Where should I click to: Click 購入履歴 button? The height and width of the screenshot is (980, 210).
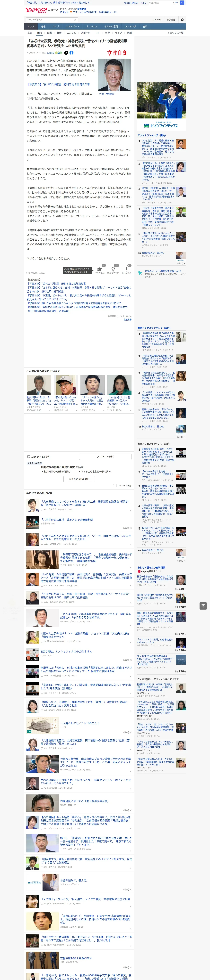pyautogui.click(x=171, y=20)
